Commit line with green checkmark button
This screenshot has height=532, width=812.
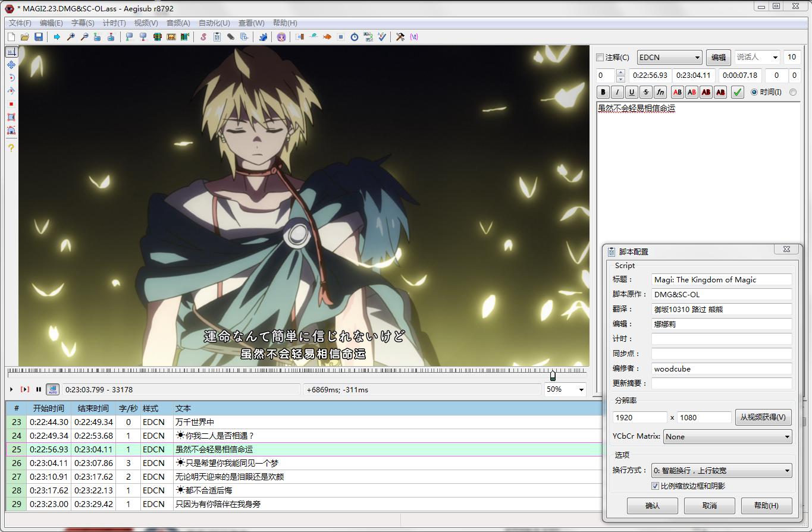click(738, 92)
